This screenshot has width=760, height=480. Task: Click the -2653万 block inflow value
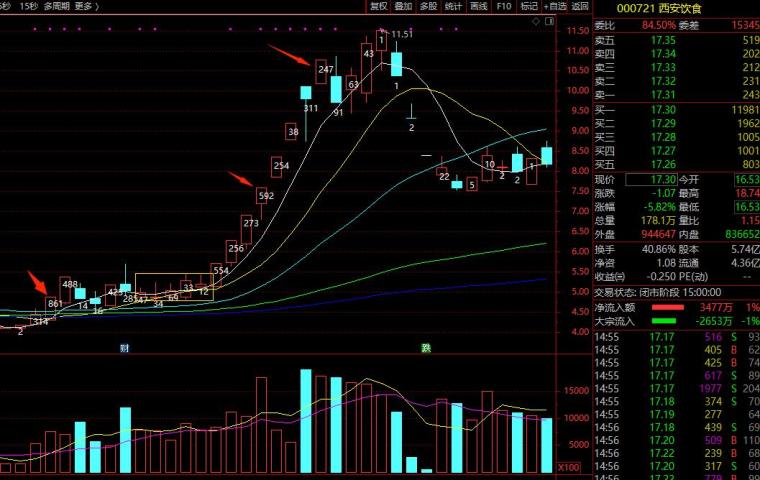pyautogui.click(x=713, y=321)
